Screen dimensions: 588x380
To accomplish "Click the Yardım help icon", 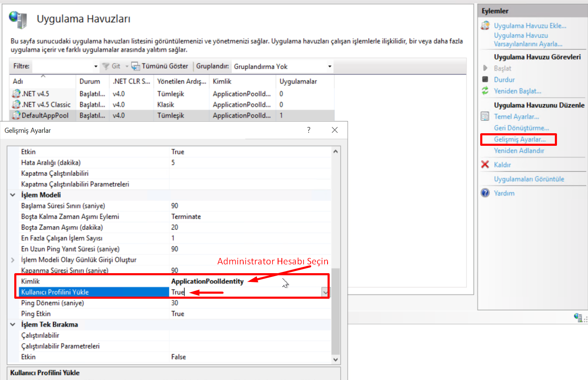I will (x=485, y=193).
